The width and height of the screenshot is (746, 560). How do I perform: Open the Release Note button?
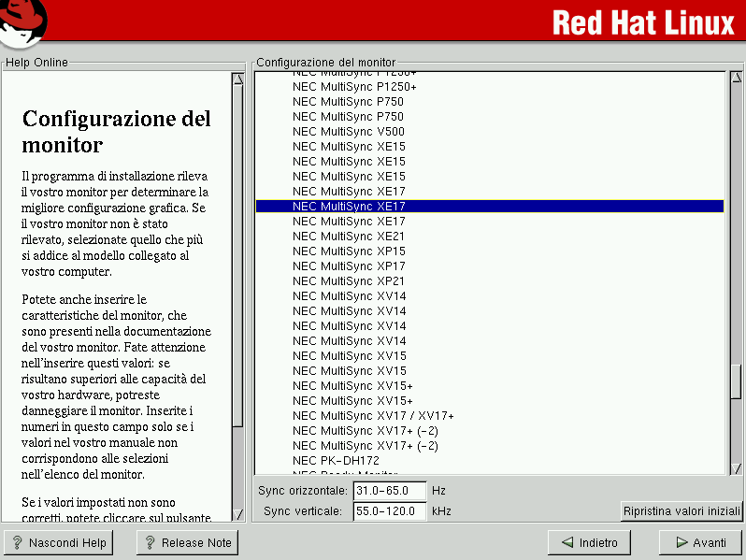(187, 542)
